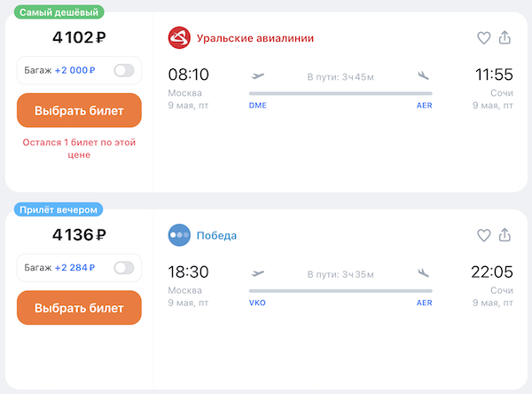532x394 pixels.
Task: Enable baggage +2 284 ₽ toggle
Action: tap(123, 267)
